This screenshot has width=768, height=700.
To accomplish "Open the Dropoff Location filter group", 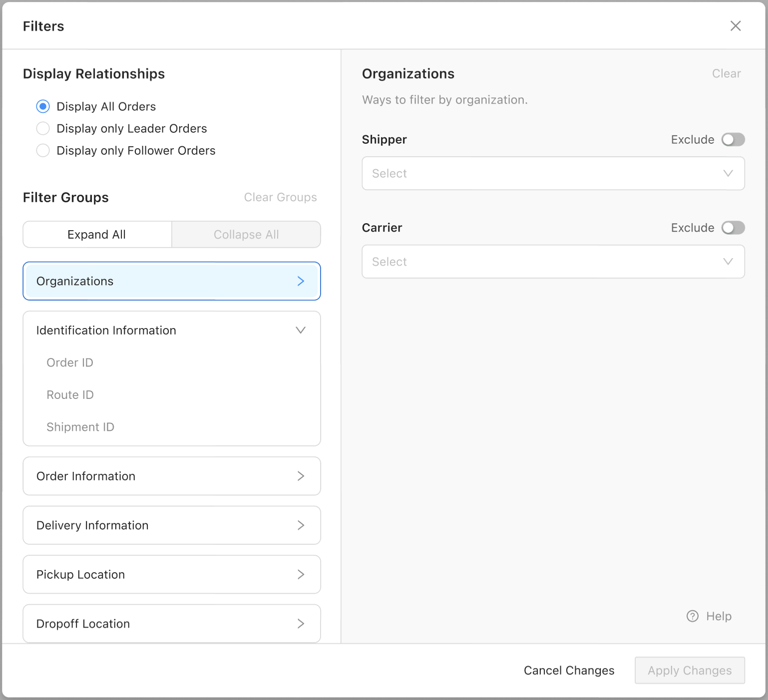I will 171,624.
